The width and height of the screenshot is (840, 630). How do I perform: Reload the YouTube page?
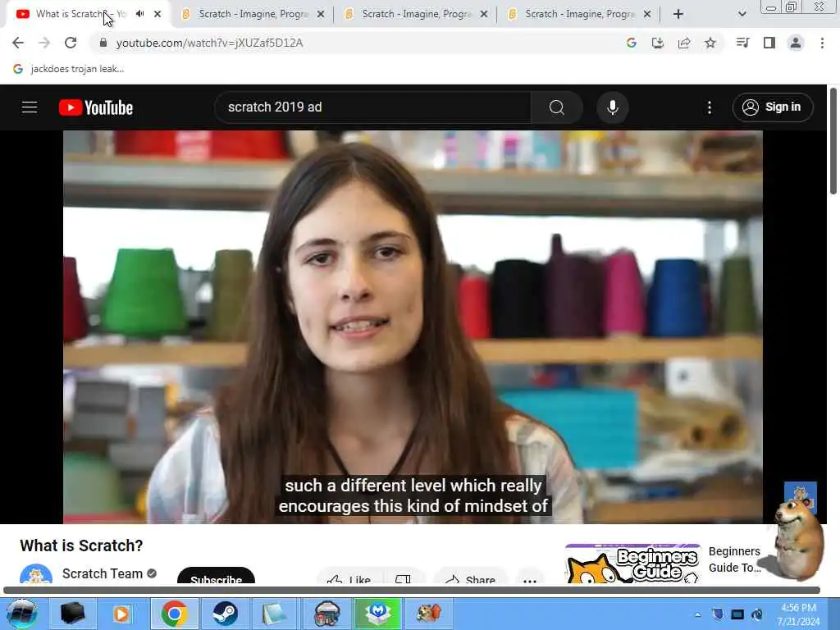[71, 43]
